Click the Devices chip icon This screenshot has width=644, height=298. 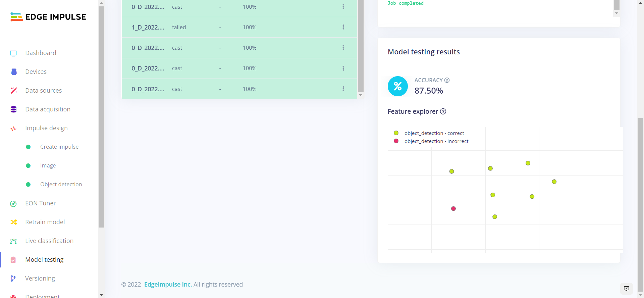(x=14, y=72)
